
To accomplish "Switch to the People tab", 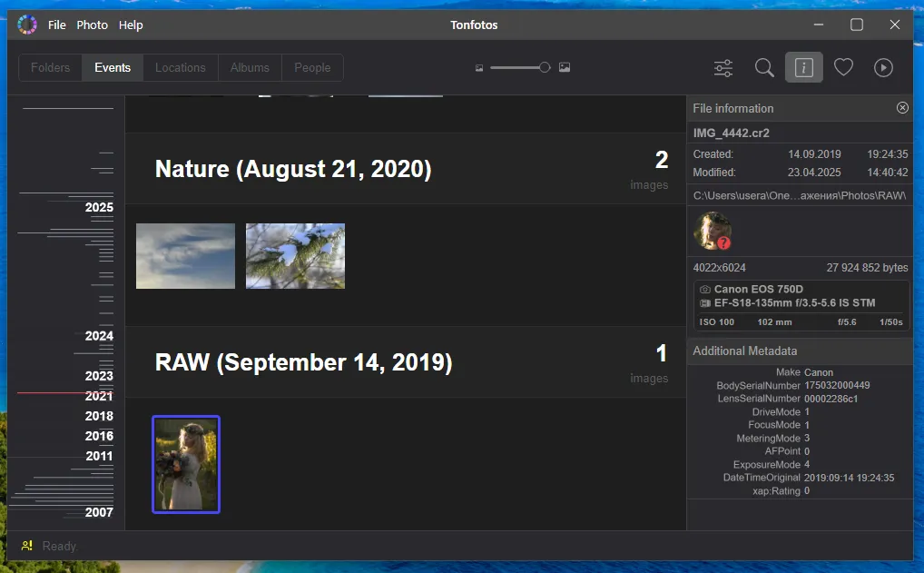I will click(312, 68).
